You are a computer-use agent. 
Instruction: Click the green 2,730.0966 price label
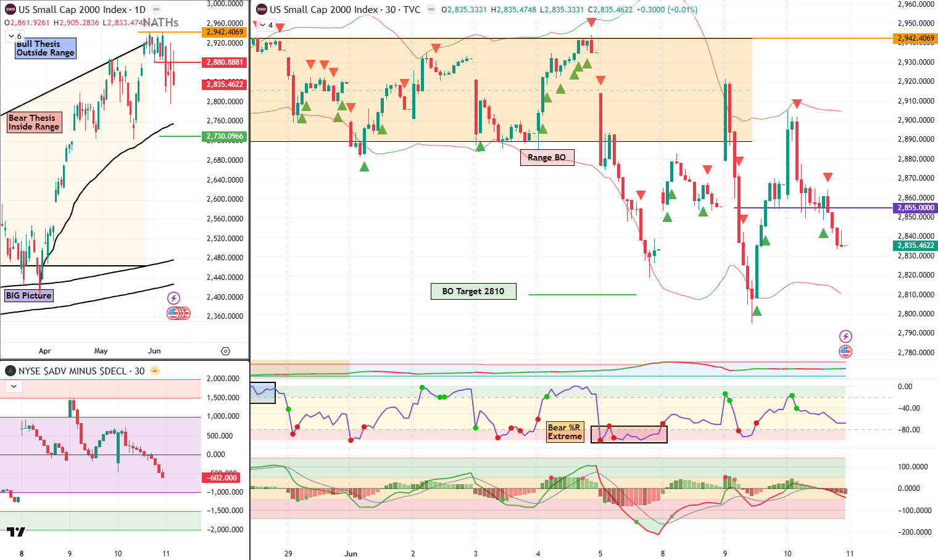[x=225, y=136]
